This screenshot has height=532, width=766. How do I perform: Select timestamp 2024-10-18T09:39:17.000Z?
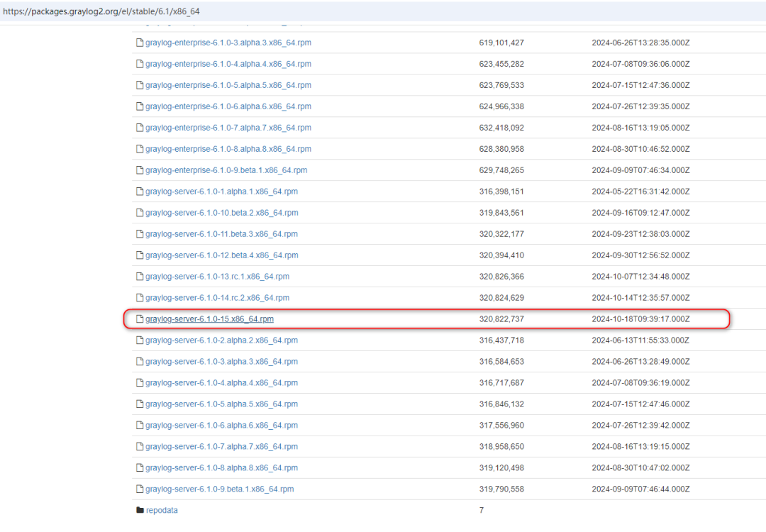point(640,319)
